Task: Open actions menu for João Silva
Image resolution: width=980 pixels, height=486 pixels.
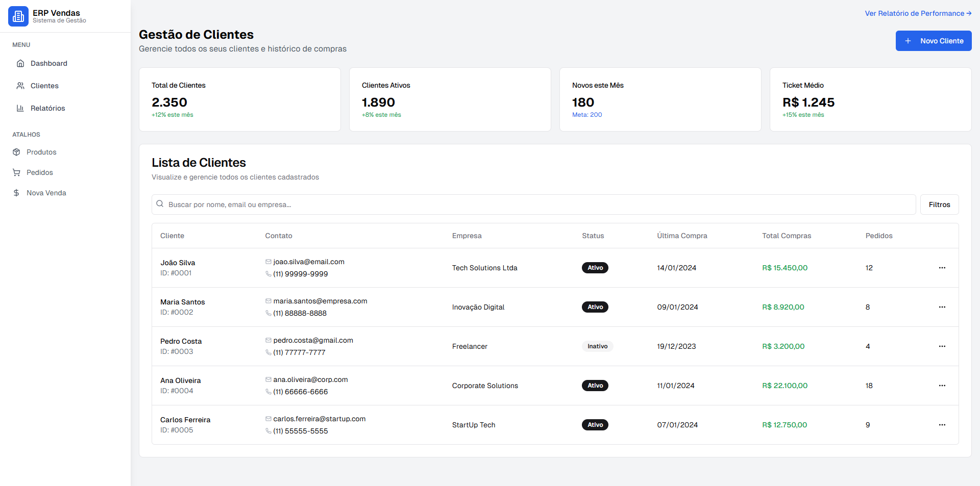Action: click(942, 268)
